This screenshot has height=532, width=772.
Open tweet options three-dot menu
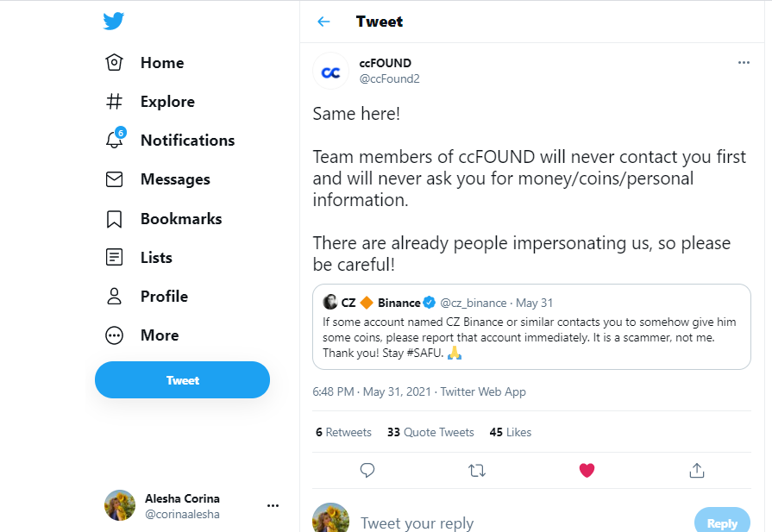click(x=744, y=62)
